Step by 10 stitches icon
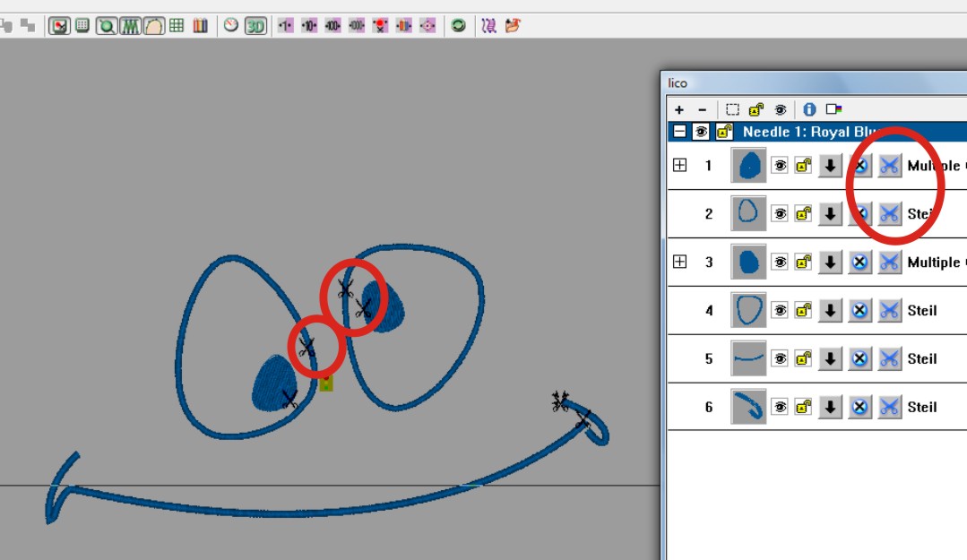Screen dimensions: 967x560 pos(309,26)
